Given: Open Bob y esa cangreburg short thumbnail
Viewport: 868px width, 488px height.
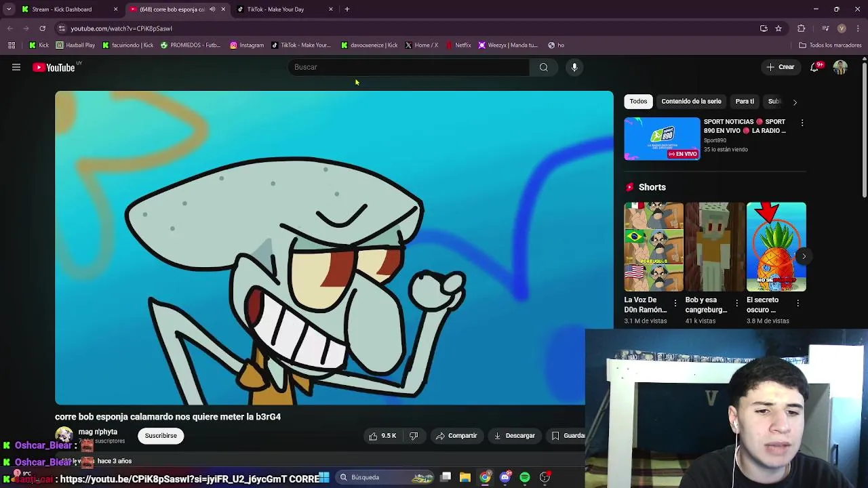Looking at the screenshot, I should pos(715,247).
